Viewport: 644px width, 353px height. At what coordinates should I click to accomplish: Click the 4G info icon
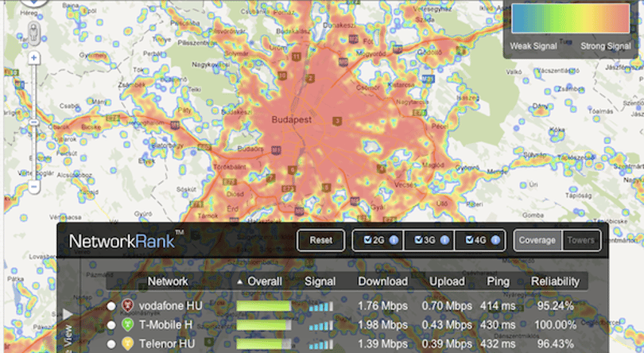(495, 240)
